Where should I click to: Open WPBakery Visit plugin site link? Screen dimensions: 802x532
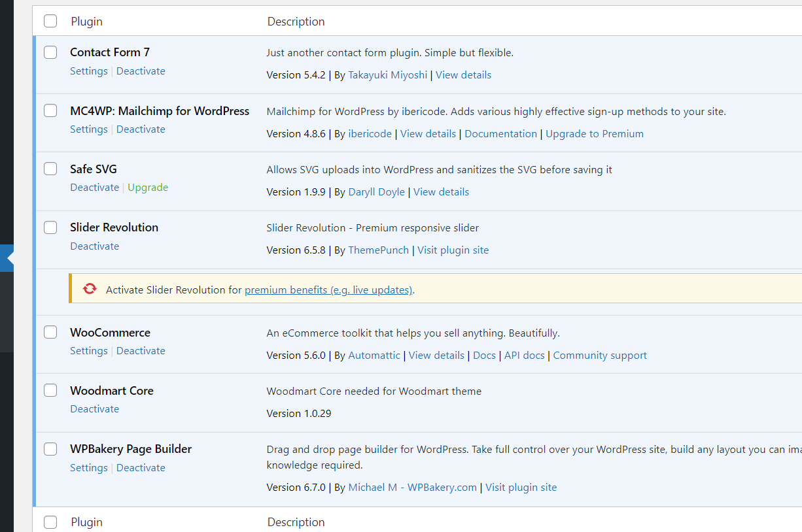tap(521, 488)
